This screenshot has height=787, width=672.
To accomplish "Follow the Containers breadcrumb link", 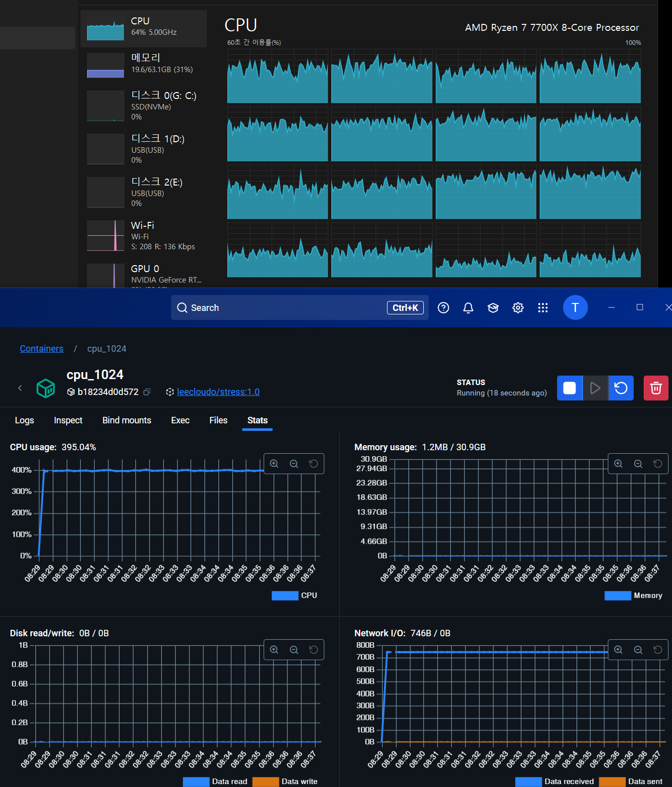I will pyautogui.click(x=41, y=349).
